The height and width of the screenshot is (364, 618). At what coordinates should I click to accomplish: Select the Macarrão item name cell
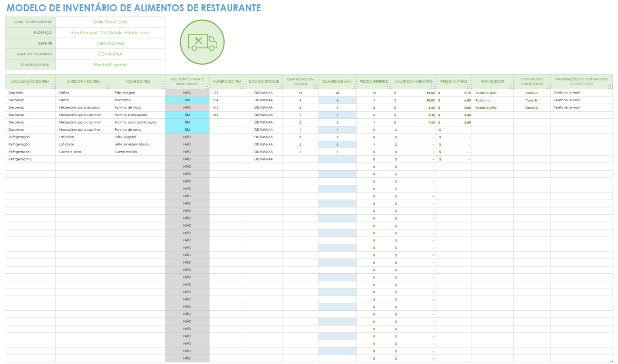[138, 100]
